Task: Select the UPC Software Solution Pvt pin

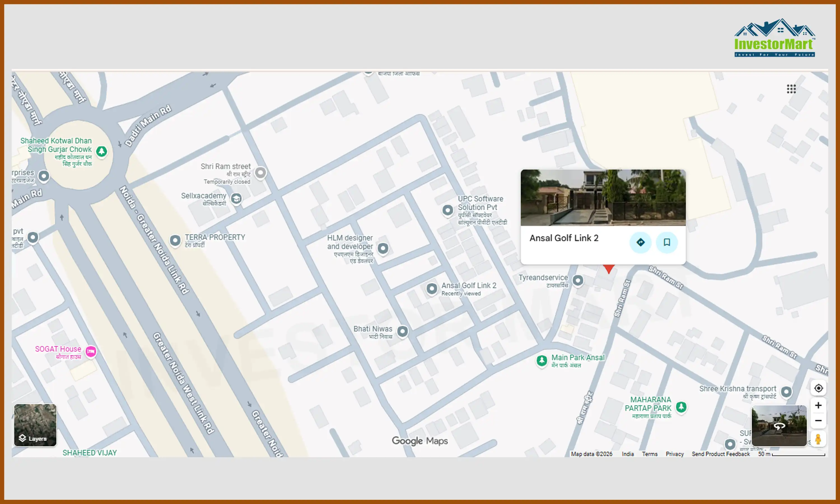Action: [448, 210]
